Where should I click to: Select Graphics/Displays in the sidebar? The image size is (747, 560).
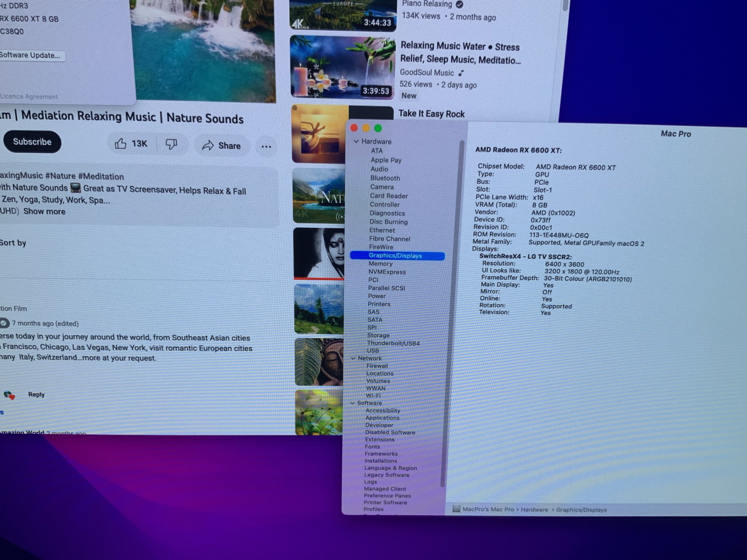tap(395, 256)
